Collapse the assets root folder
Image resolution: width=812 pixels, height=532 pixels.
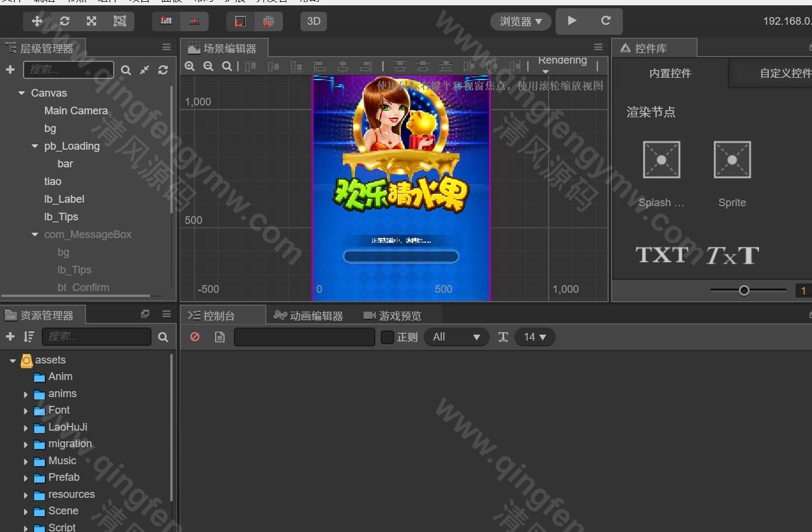[12, 361]
